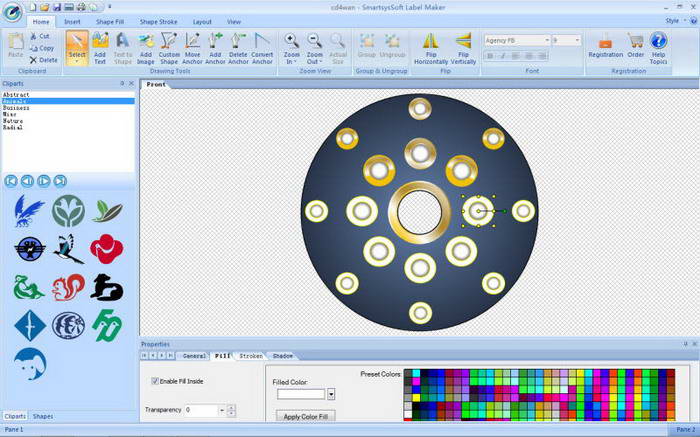The width and height of the screenshot is (700, 437).
Task: Expand the Select tool dropdown arrow
Action: tap(77, 61)
